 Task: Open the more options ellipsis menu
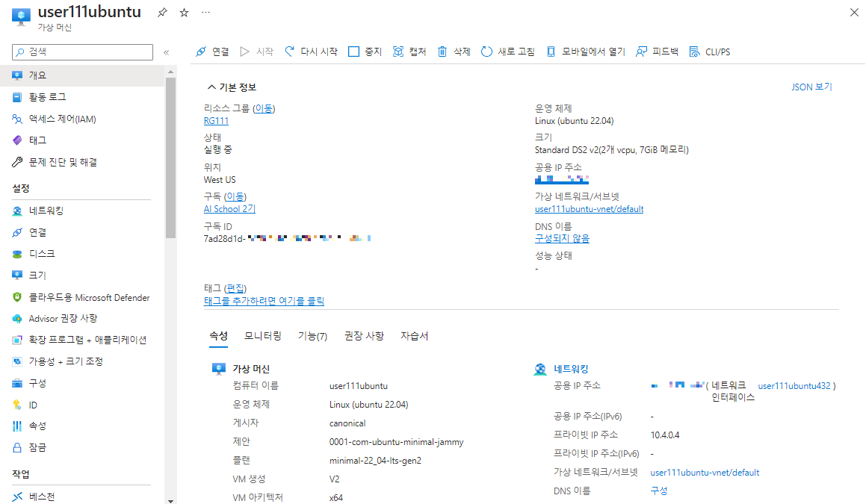pos(205,12)
